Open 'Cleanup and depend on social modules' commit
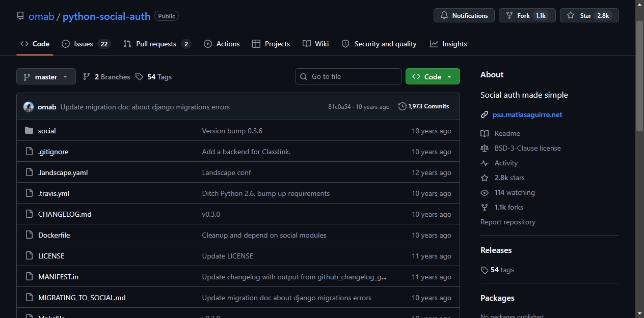The width and height of the screenshot is (644, 318). (x=264, y=235)
